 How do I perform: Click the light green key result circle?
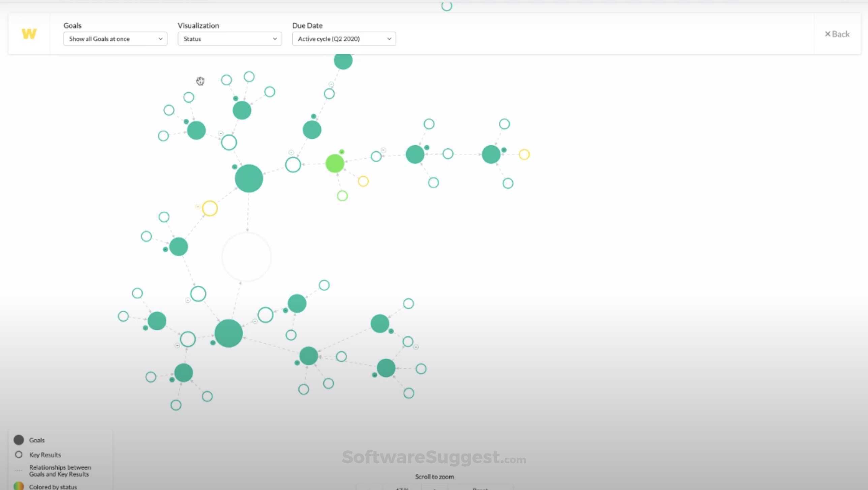342,196
